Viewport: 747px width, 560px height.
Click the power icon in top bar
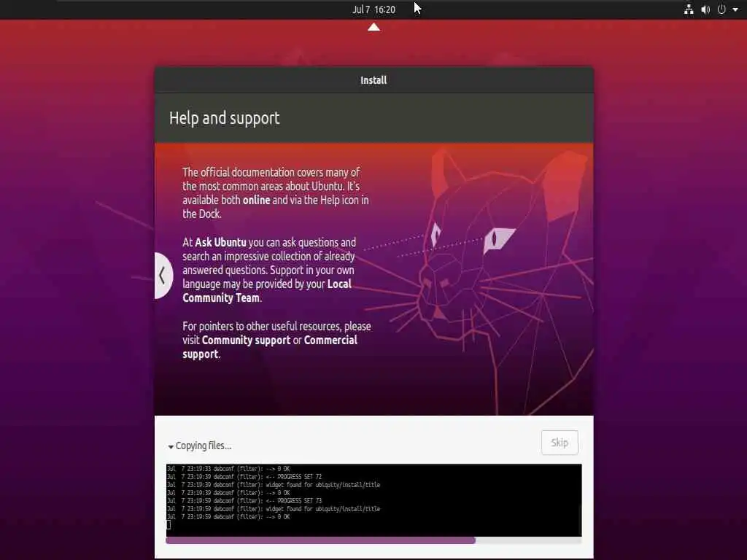click(721, 9)
